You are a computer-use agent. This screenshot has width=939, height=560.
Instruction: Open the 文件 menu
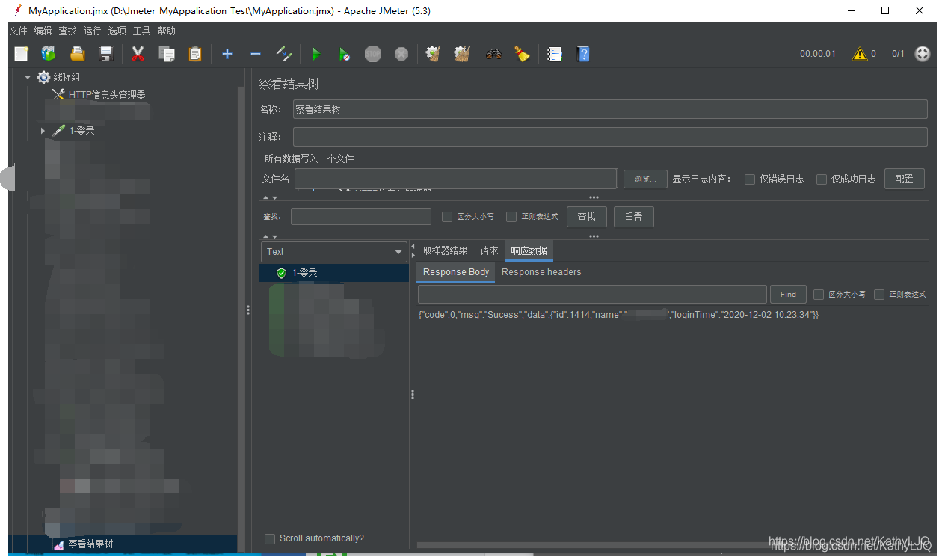tap(18, 31)
